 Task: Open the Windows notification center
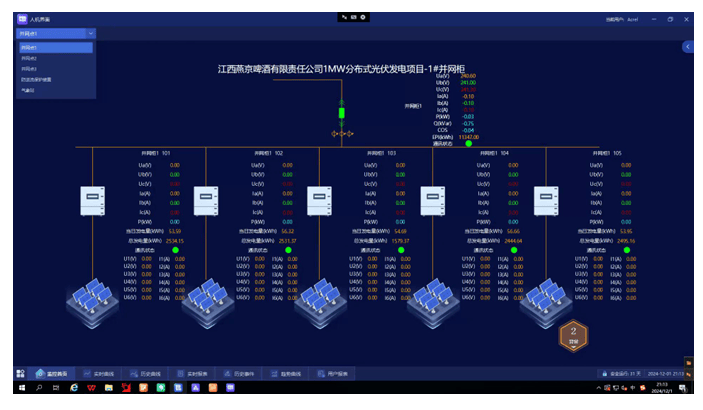[682, 388]
